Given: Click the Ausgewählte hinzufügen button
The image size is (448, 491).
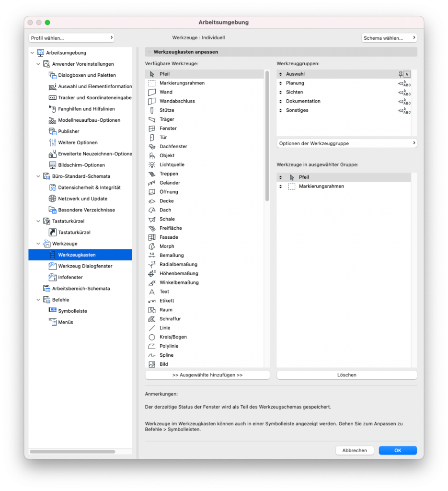Looking at the screenshot, I should (x=207, y=375).
